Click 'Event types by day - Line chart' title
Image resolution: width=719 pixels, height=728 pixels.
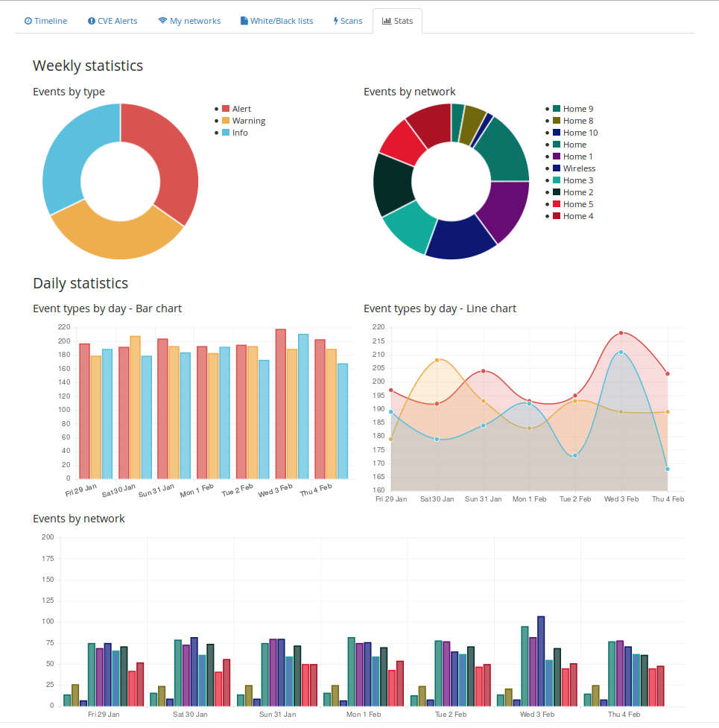pyautogui.click(x=440, y=308)
